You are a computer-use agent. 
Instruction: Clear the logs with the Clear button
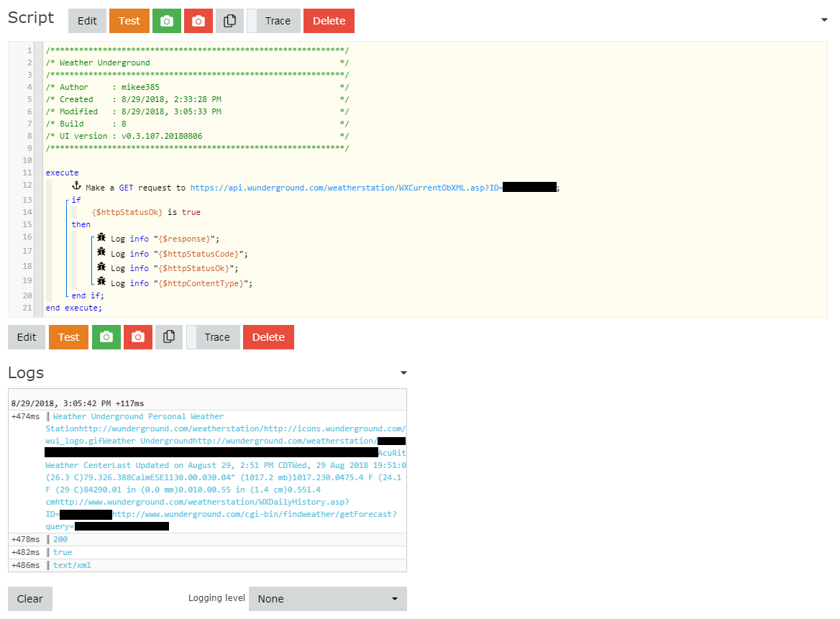coord(30,599)
